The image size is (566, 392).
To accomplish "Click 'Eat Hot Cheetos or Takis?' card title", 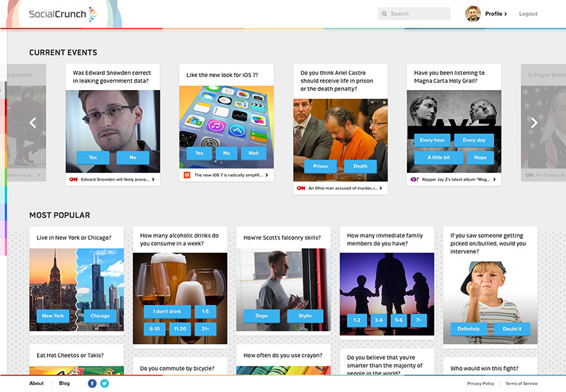I will (70, 356).
